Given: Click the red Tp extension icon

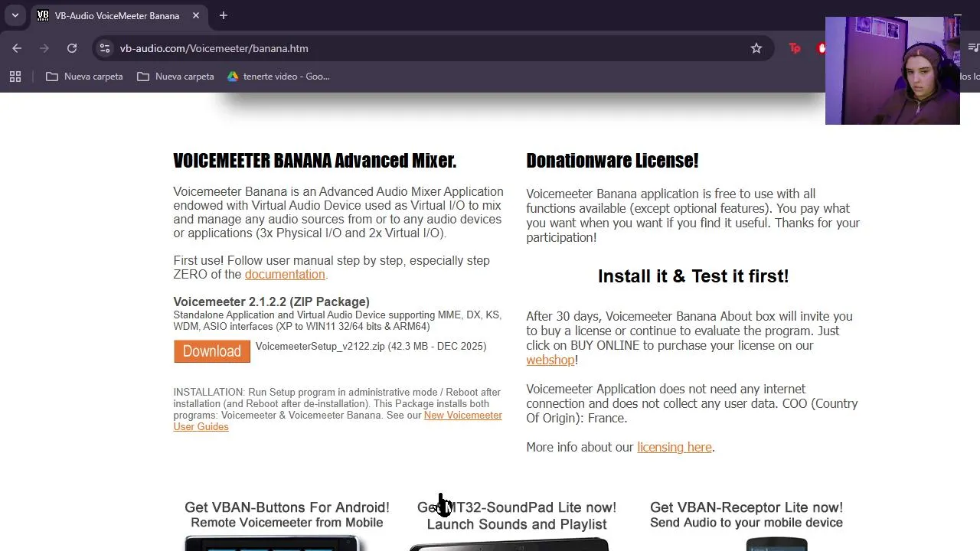Looking at the screenshot, I should 795,48.
